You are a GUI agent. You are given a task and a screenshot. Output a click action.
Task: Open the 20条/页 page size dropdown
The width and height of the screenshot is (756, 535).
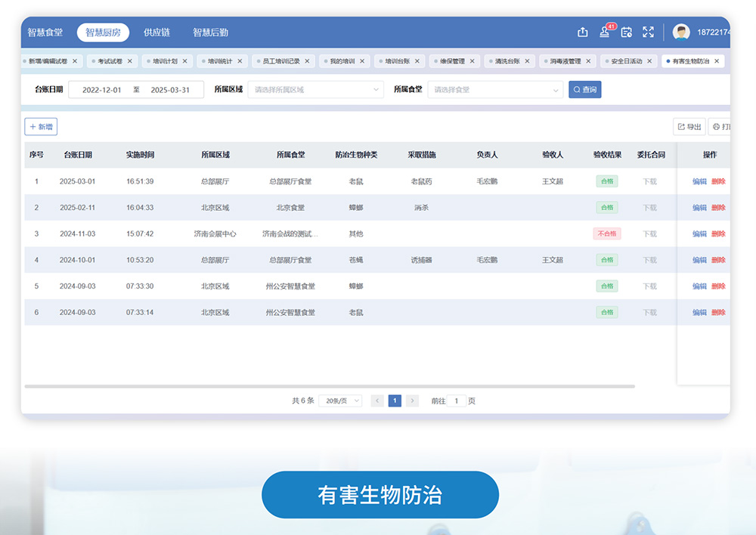pyautogui.click(x=340, y=400)
